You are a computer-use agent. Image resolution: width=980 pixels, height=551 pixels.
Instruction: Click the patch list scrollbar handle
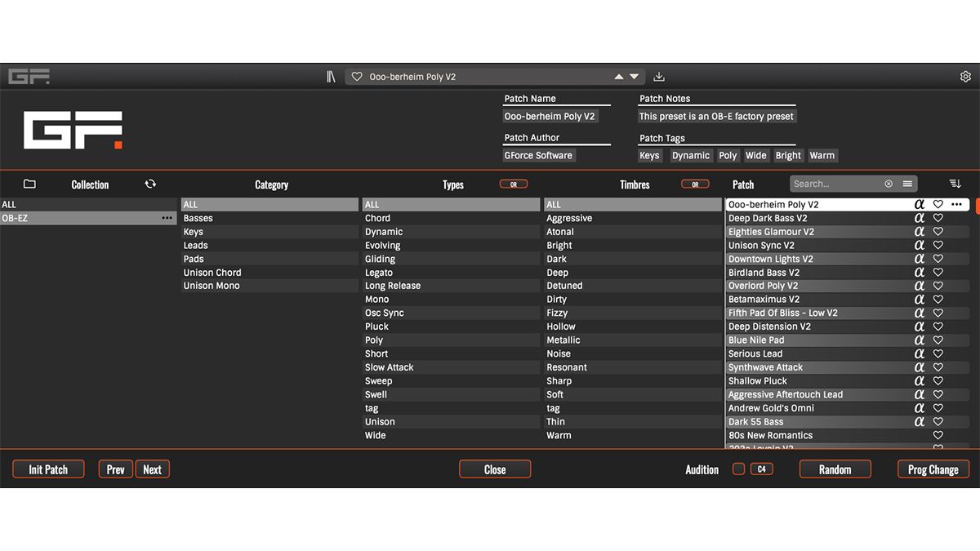tap(977, 206)
